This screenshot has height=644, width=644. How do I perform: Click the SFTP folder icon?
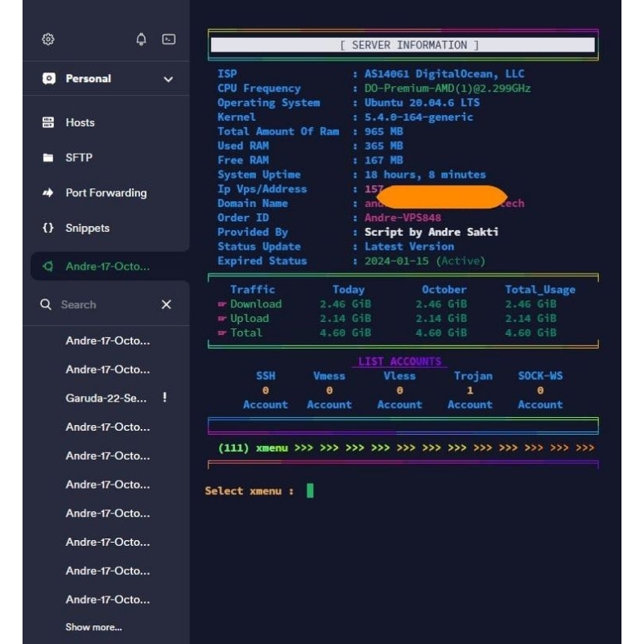[x=46, y=158]
